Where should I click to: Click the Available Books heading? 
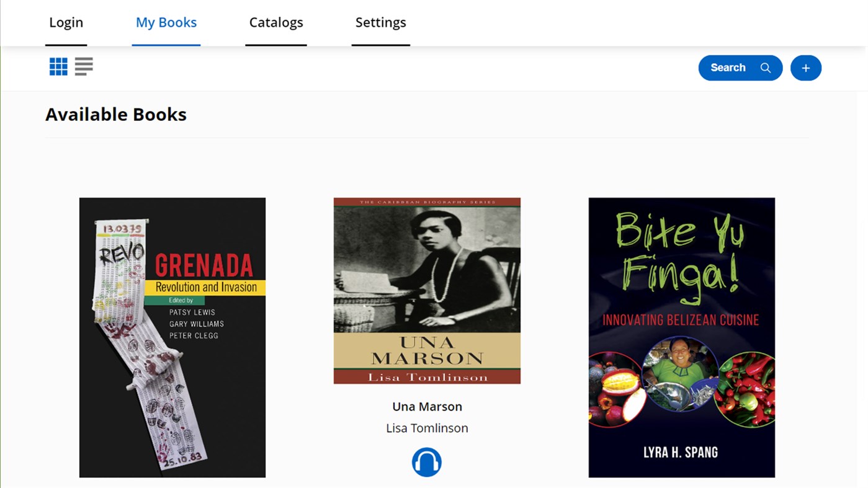pyautogui.click(x=115, y=114)
